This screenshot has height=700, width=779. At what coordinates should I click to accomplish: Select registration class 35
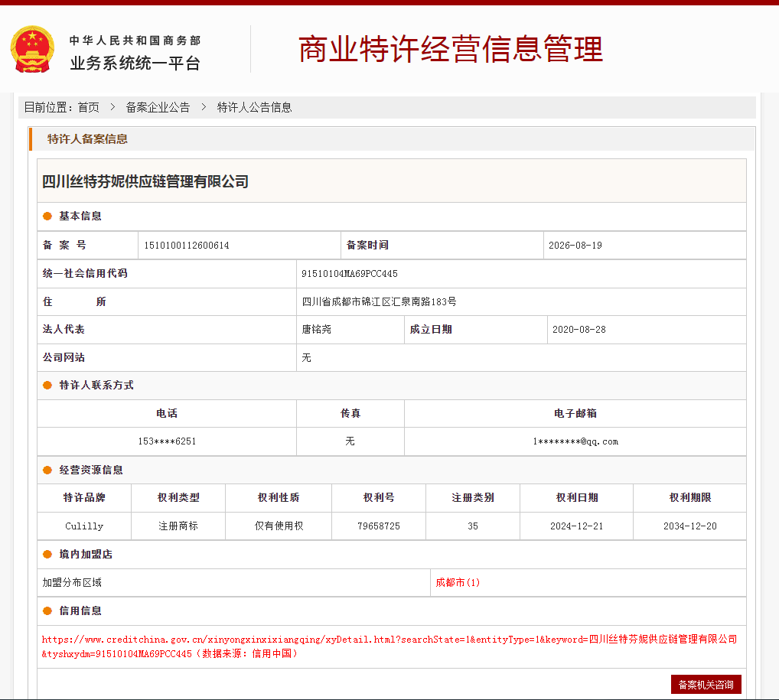point(473,526)
